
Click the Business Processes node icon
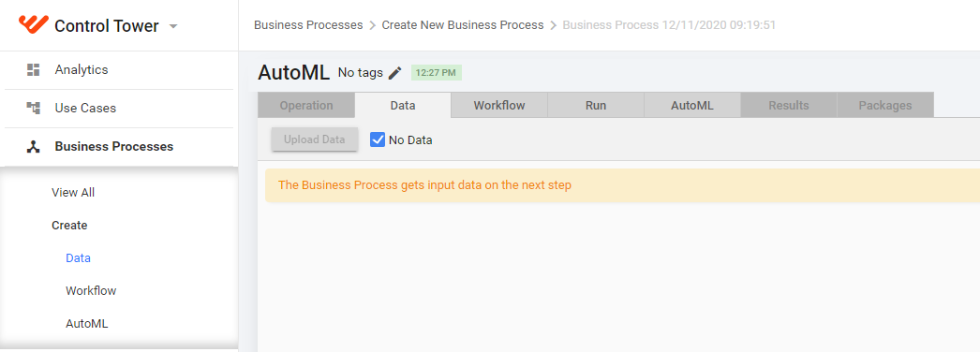click(33, 147)
